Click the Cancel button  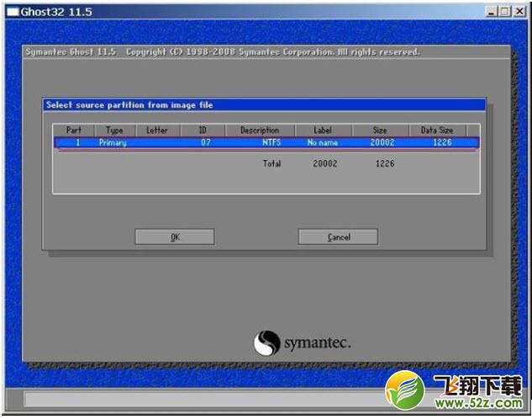pos(338,236)
